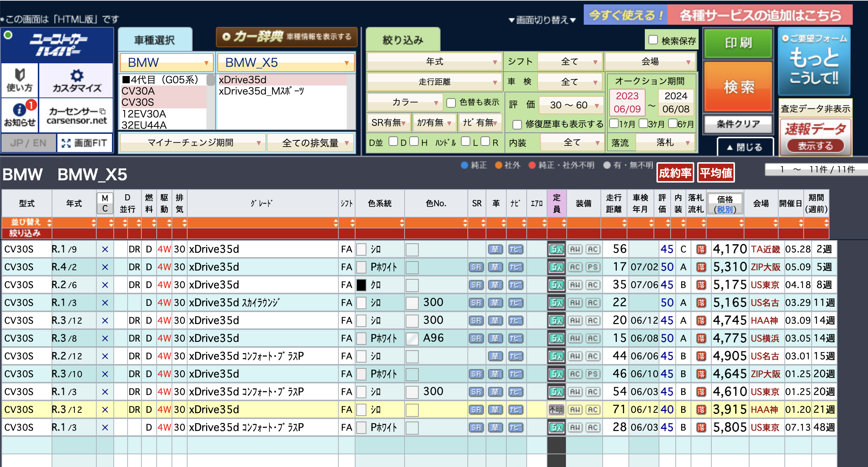Sort the グレード column with its arrows
The width and height of the screenshot is (868, 467).
(335, 222)
